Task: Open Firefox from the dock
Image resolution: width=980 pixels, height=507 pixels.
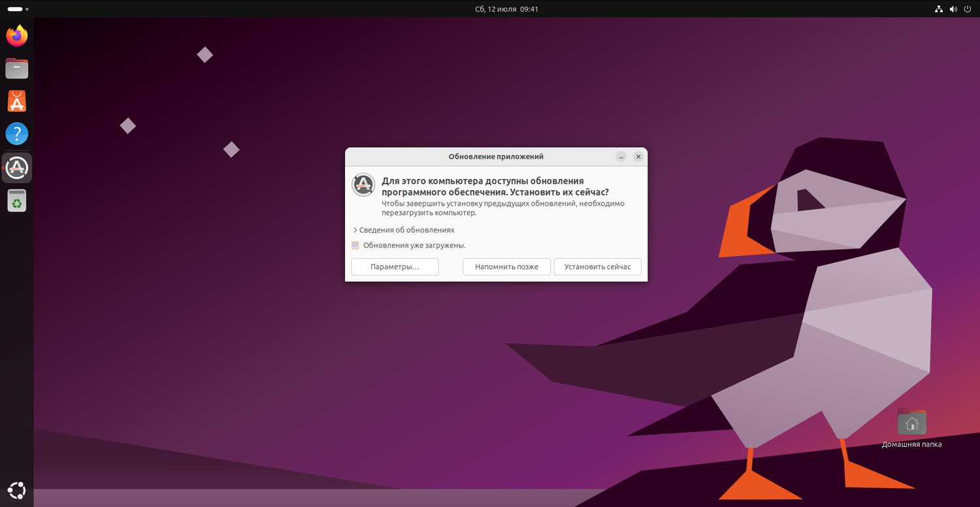Action: pos(17,35)
